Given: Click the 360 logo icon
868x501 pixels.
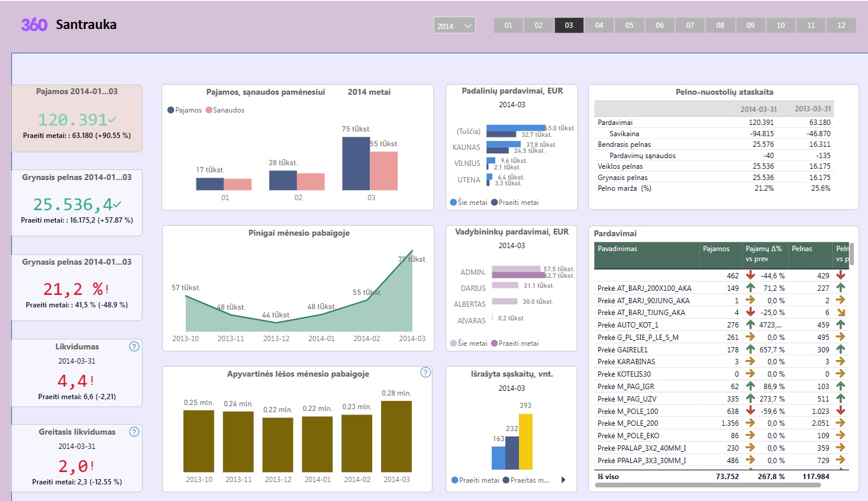Looking at the screenshot, I should 34,24.
